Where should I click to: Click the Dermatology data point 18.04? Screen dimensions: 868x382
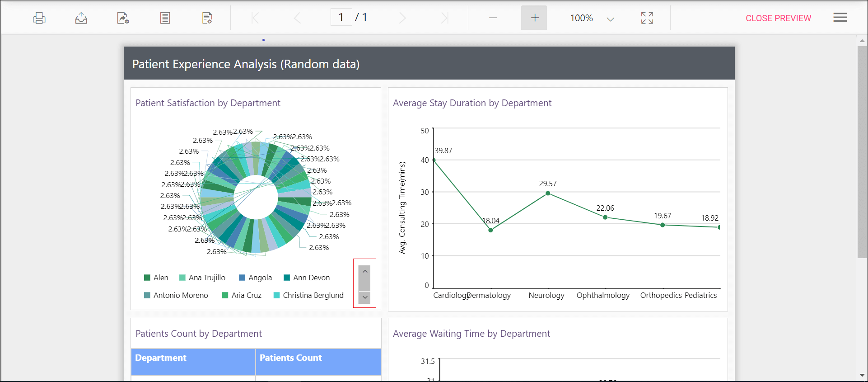tap(490, 230)
